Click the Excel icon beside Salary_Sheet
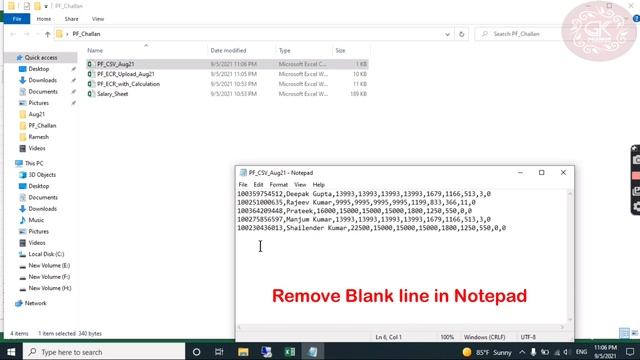 click(91, 93)
